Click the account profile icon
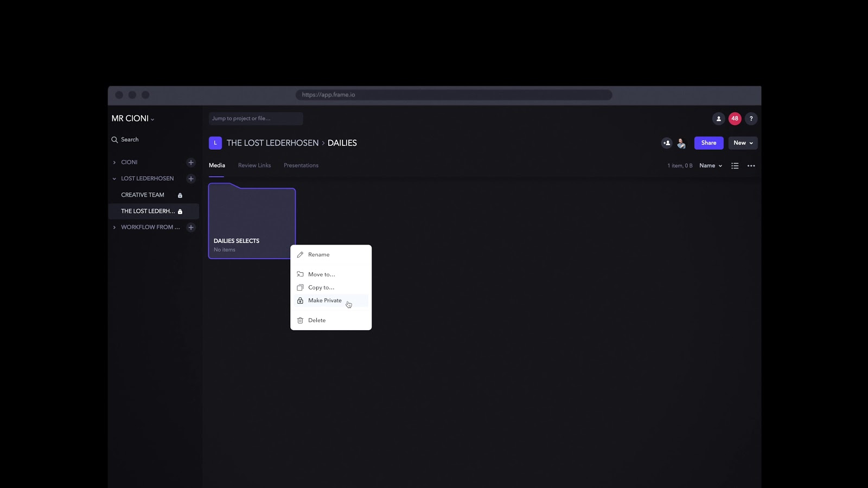 point(718,119)
